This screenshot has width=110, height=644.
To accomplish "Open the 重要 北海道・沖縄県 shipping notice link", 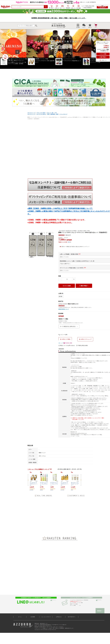I will pyautogui.click(x=60, y=208).
